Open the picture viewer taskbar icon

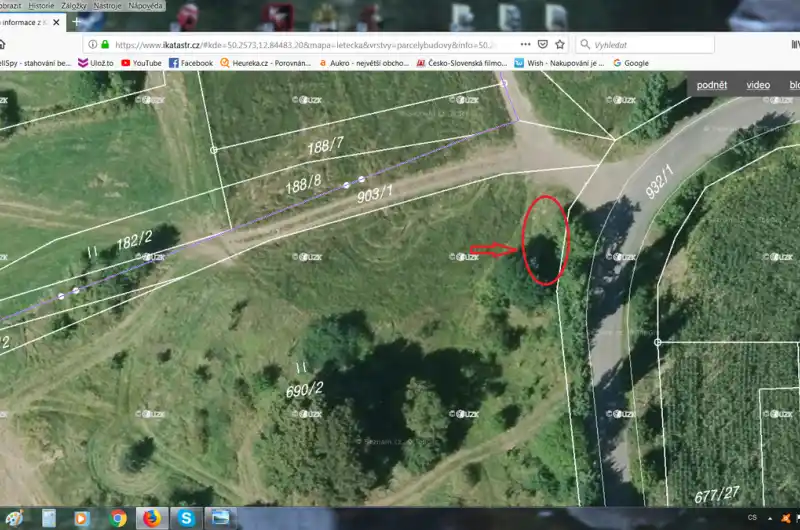click(x=220, y=518)
